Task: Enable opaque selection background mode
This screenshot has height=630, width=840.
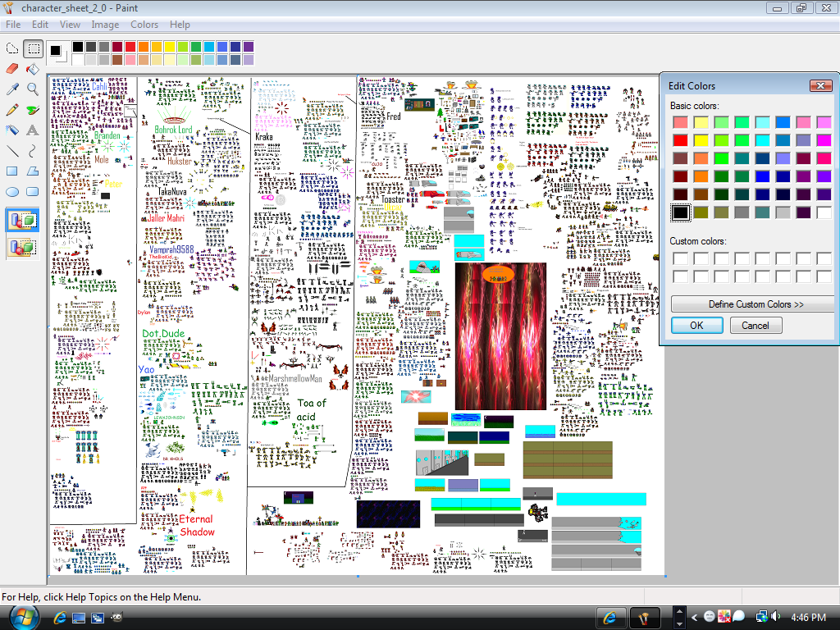Action: pyautogui.click(x=22, y=219)
